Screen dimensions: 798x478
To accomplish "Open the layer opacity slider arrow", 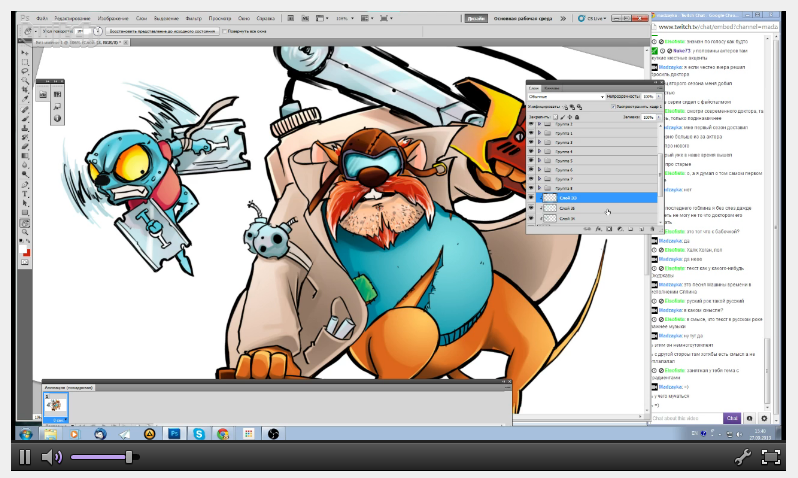I will click(659, 96).
